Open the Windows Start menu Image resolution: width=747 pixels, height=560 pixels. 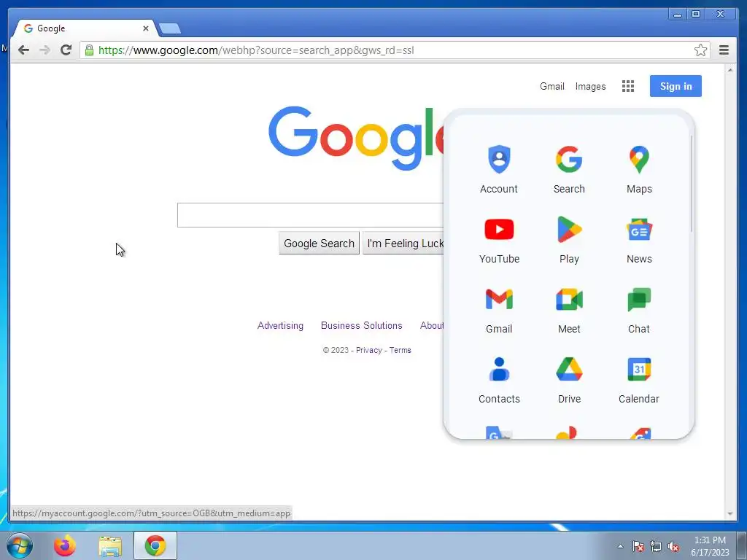coord(20,545)
